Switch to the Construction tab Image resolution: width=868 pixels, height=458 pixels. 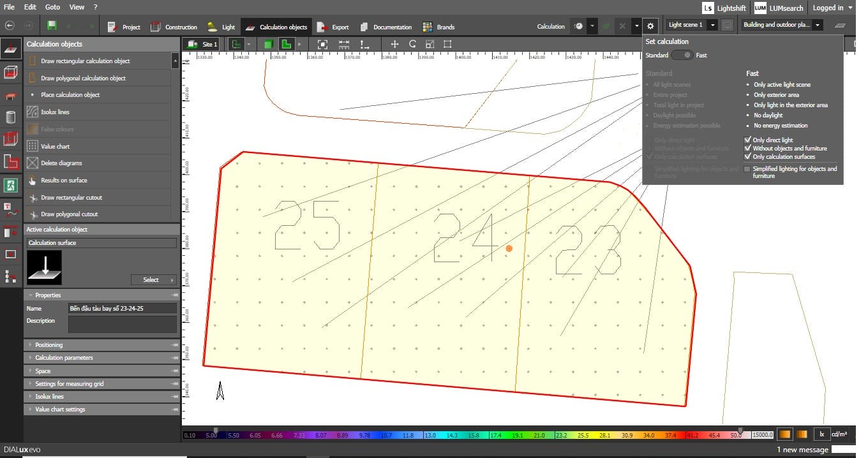pos(174,27)
